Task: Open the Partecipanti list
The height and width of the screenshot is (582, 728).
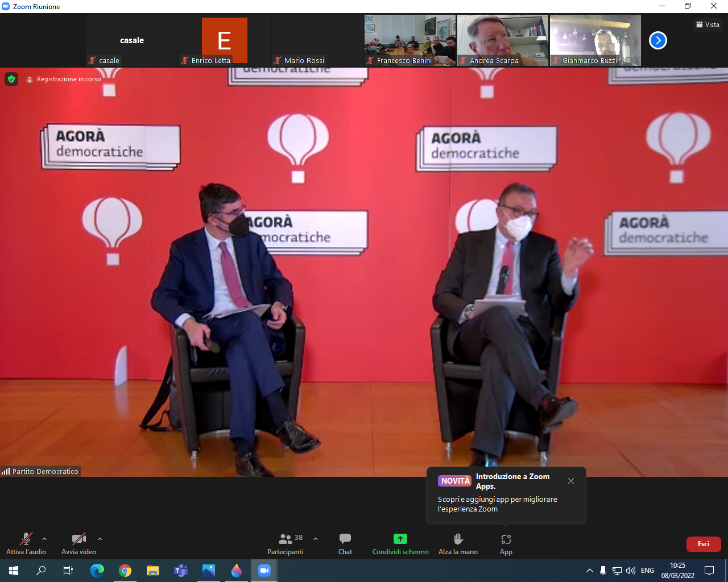Action: pos(286,543)
